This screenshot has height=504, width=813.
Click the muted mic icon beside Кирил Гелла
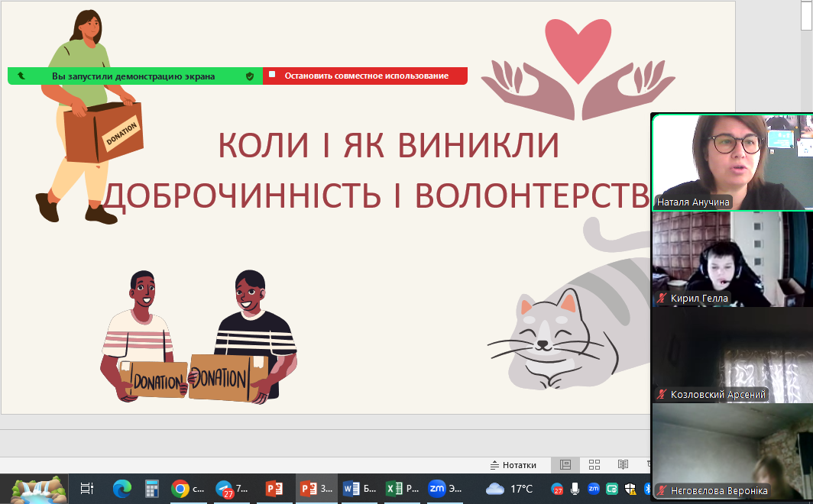662,298
